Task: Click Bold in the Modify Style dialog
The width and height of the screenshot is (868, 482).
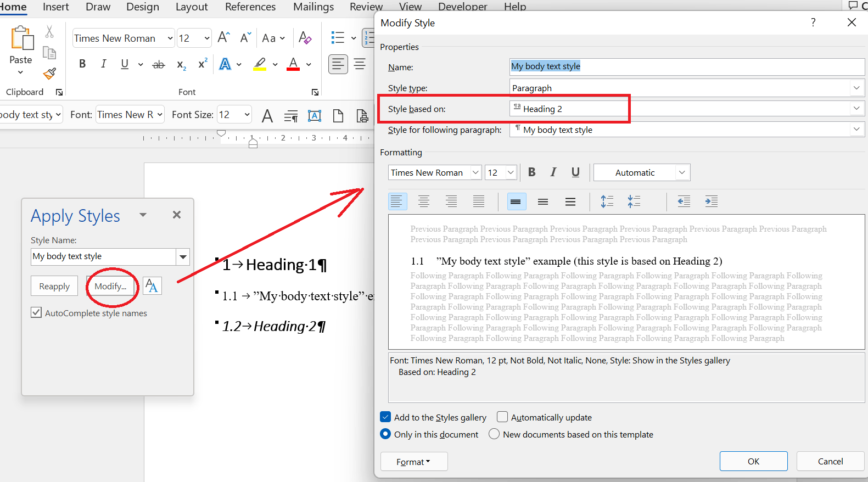Action: point(531,172)
